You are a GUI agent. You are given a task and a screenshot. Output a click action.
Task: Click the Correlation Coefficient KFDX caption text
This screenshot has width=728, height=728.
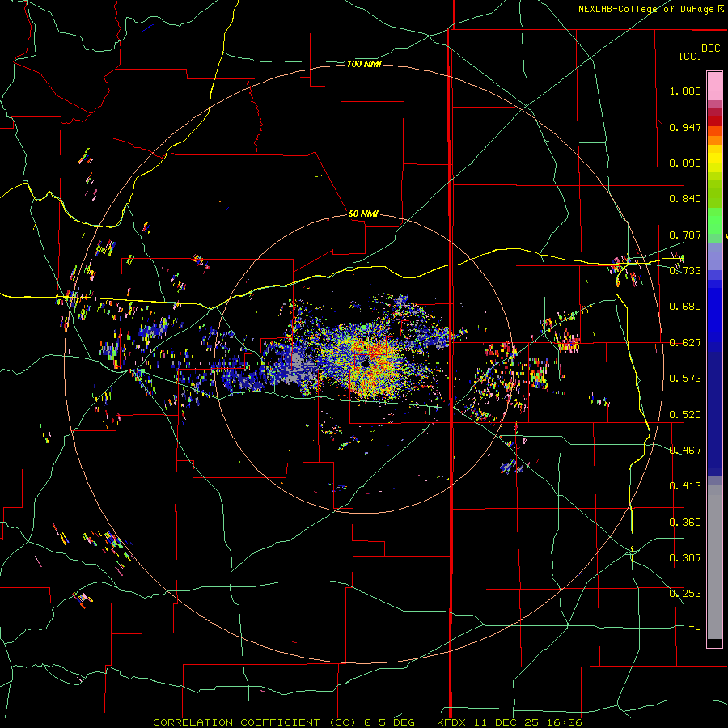coord(367,722)
